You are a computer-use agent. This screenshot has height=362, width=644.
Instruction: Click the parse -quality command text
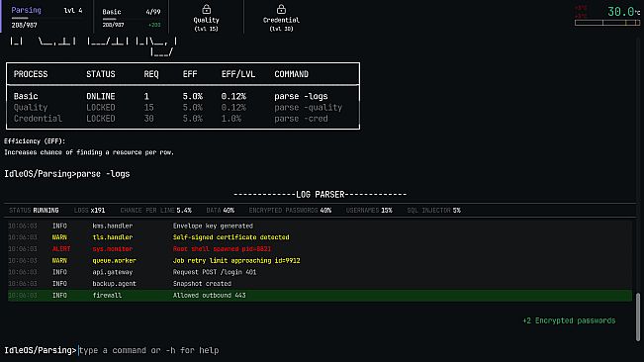tap(308, 108)
